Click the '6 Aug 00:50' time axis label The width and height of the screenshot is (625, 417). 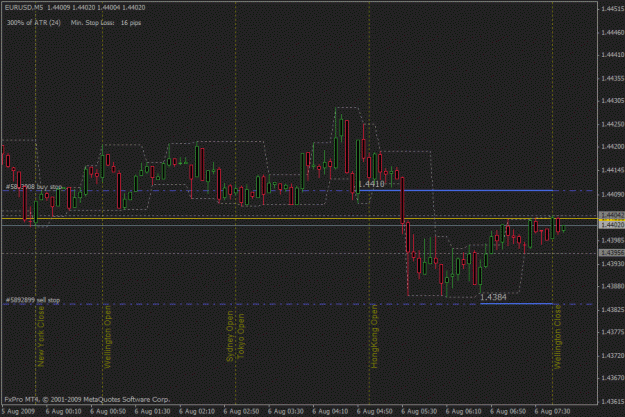coord(108,411)
